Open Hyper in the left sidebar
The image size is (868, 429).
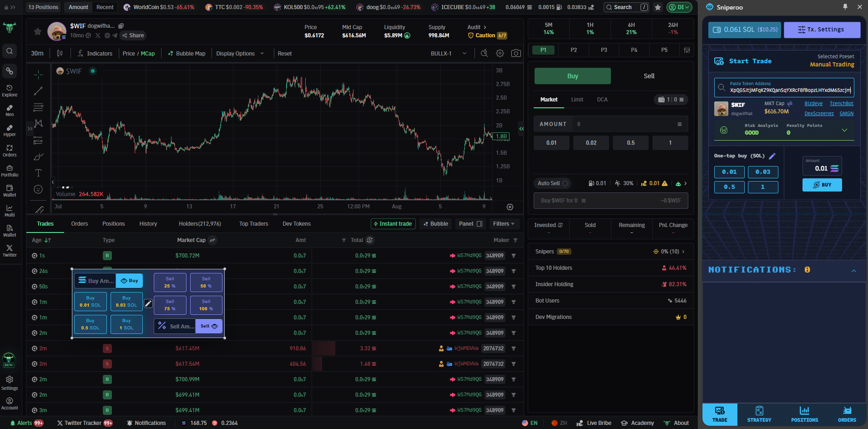[x=10, y=131]
